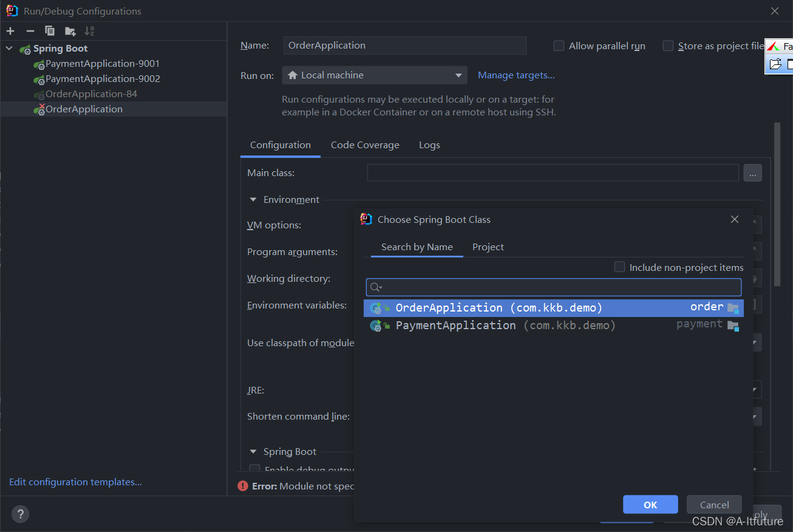The height and width of the screenshot is (532, 793).
Task: Click the OrderApplication icon with red error mark
Action: pyautogui.click(x=39, y=109)
